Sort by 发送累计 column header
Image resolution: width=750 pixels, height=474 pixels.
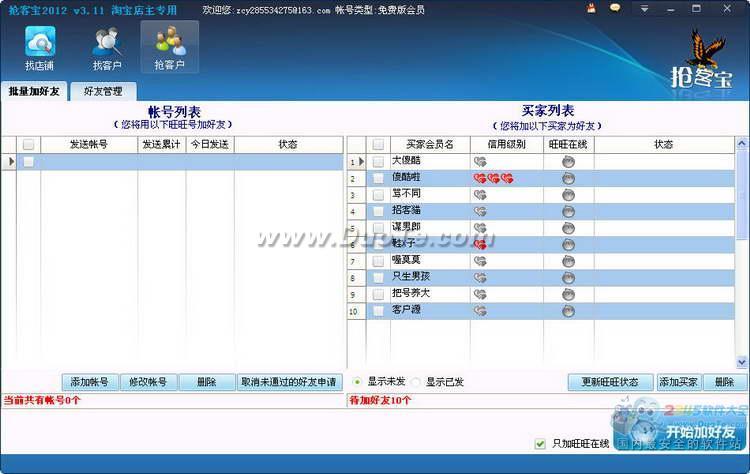[162, 144]
